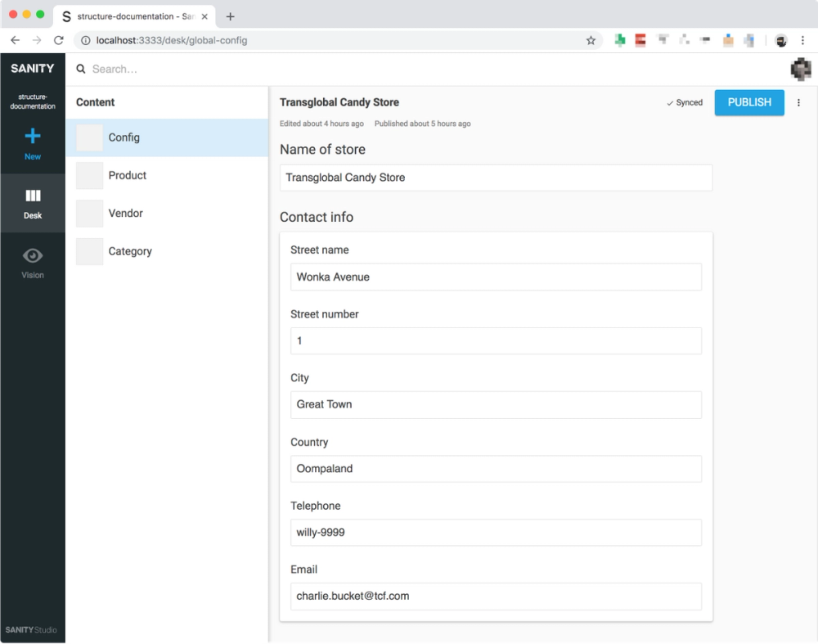Click the address bar URL
Screen dimensions: 818x644
(171, 40)
